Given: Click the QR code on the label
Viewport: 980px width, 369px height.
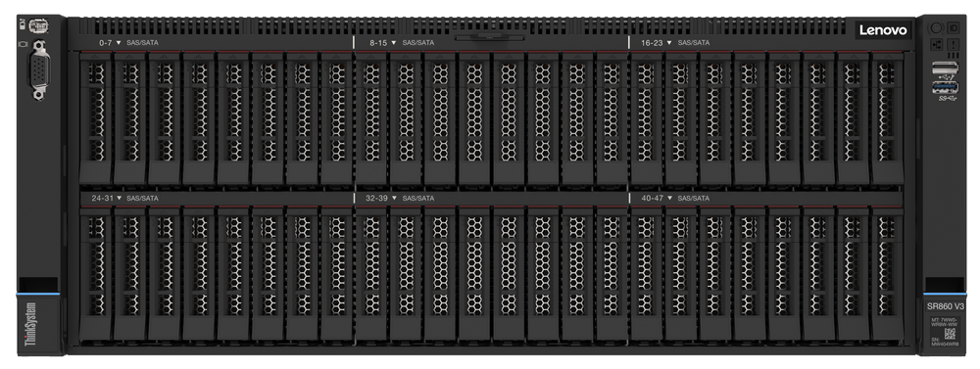Looking at the screenshot, I should point(950,334).
